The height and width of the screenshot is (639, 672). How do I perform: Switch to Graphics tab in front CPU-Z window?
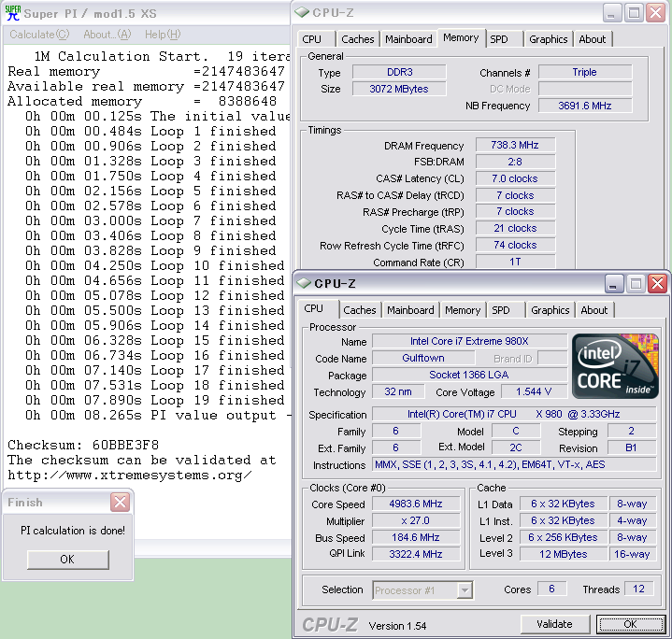[x=550, y=309]
